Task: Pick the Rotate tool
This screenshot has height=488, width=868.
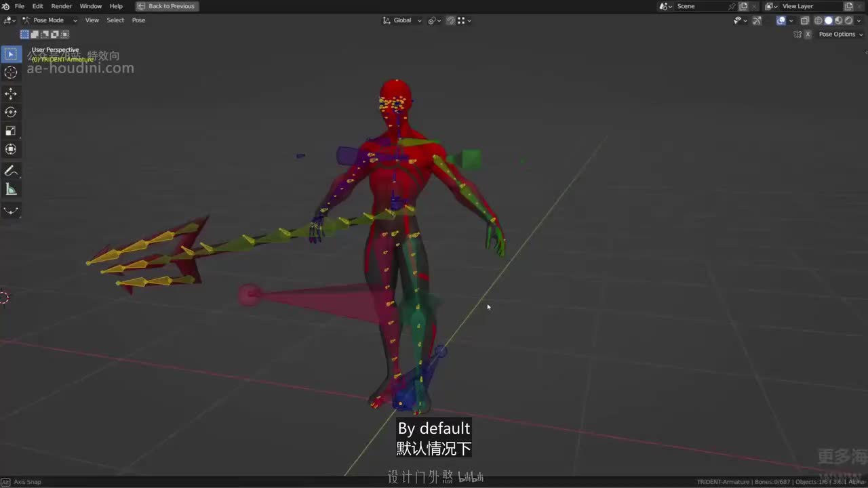Action: [x=11, y=112]
